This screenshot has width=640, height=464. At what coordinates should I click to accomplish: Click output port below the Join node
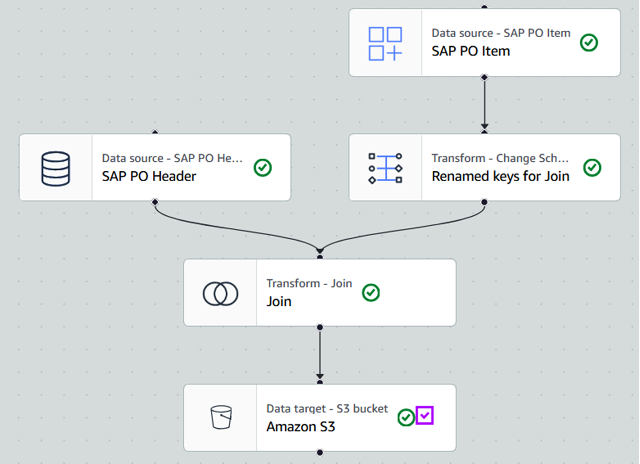(x=320, y=327)
